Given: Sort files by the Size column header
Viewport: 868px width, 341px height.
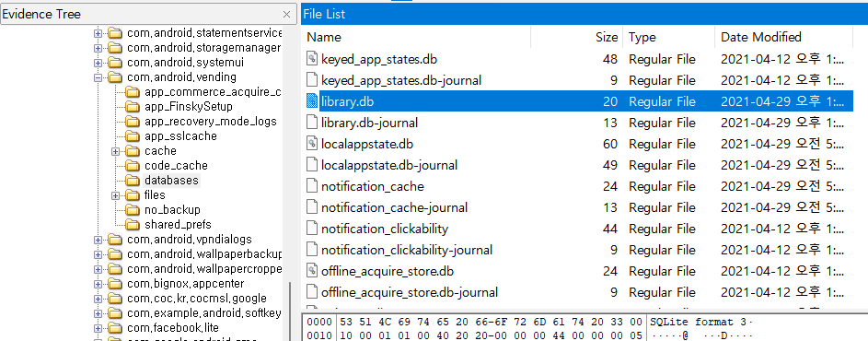Looking at the screenshot, I should pos(577,37).
